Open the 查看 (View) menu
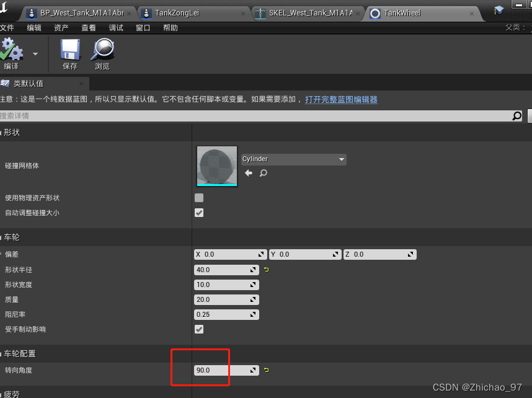Image resolution: width=532 pixels, height=398 pixels. pyautogui.click(x=89, y=28)
